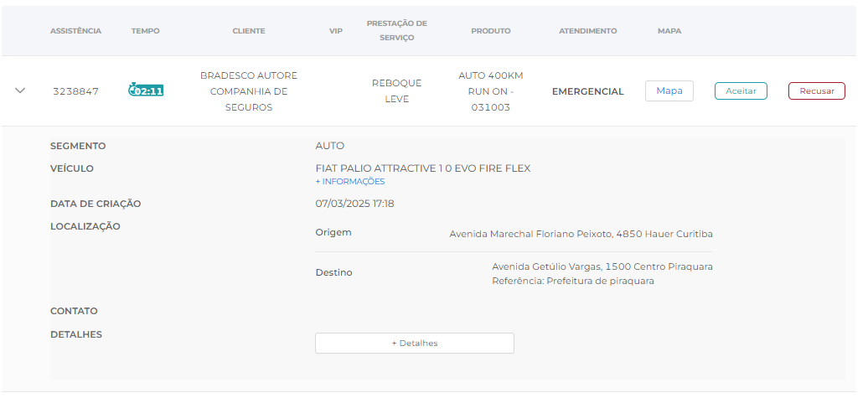
Task: Open the Mapa button for this request
Action: pyautogui.click(x=669, y=90)
